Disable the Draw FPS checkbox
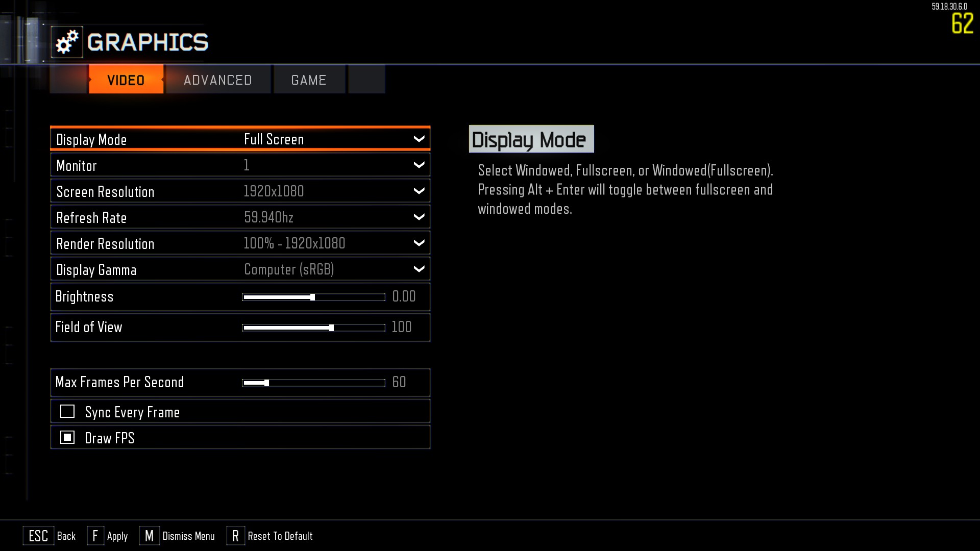The width and height of the screenshot is (980, 551). 67,437
